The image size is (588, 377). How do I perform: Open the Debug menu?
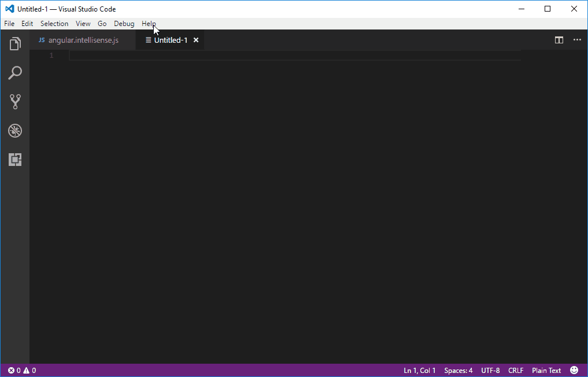tap(124, 24)
